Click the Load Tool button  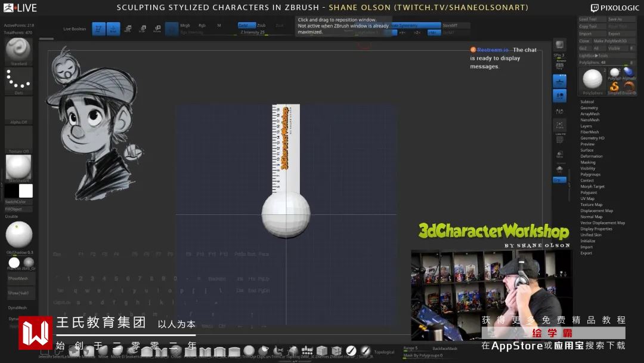(592, 19)
